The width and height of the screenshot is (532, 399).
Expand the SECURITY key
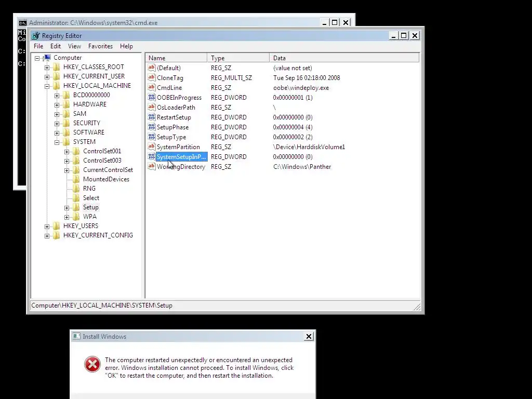tap(57, 124)
